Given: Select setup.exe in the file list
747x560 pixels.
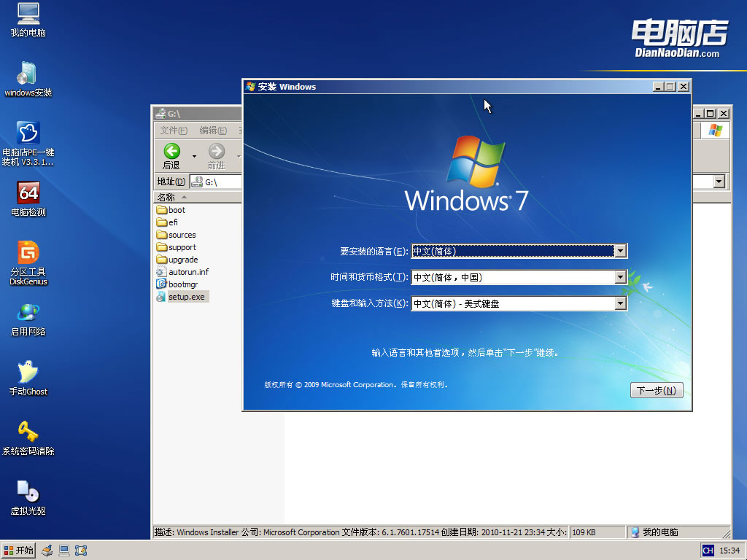Looking at the screenshot, I should tap(186, 297).
